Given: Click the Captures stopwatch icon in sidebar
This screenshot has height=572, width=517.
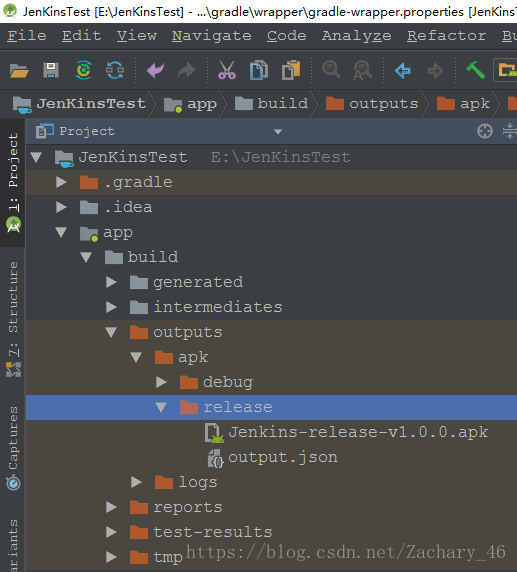Looking at the screenshot, I should tap(13, 483).
